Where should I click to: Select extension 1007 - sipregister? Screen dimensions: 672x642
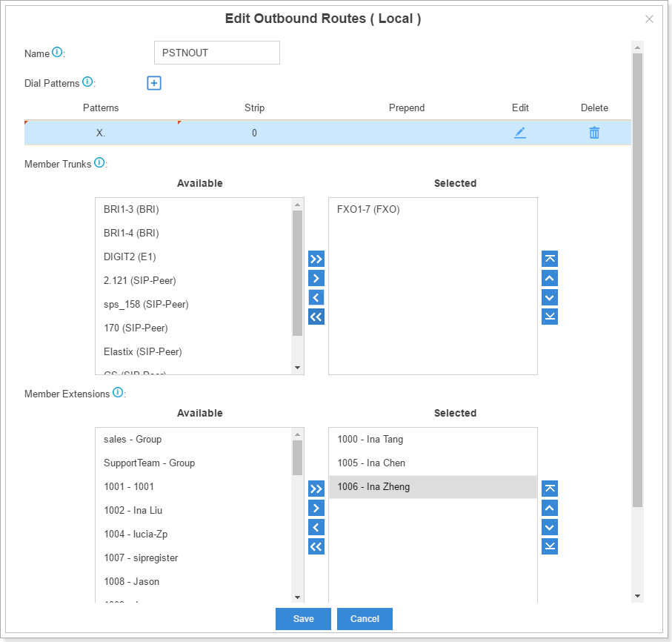(193, 557)
